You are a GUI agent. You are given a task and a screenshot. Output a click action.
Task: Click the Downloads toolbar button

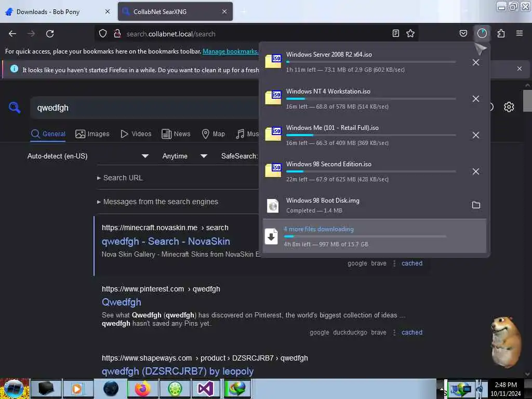(482, 33)
